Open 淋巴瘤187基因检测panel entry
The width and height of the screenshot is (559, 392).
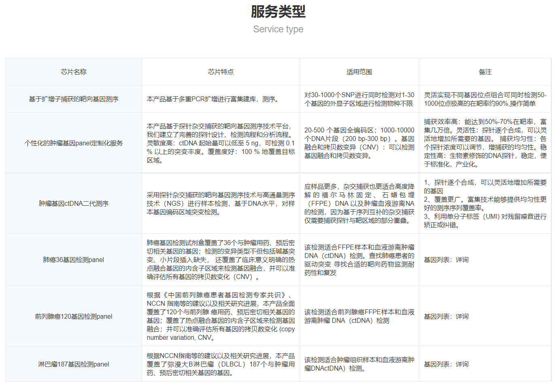pyautogui.click(x=74, y=364)
